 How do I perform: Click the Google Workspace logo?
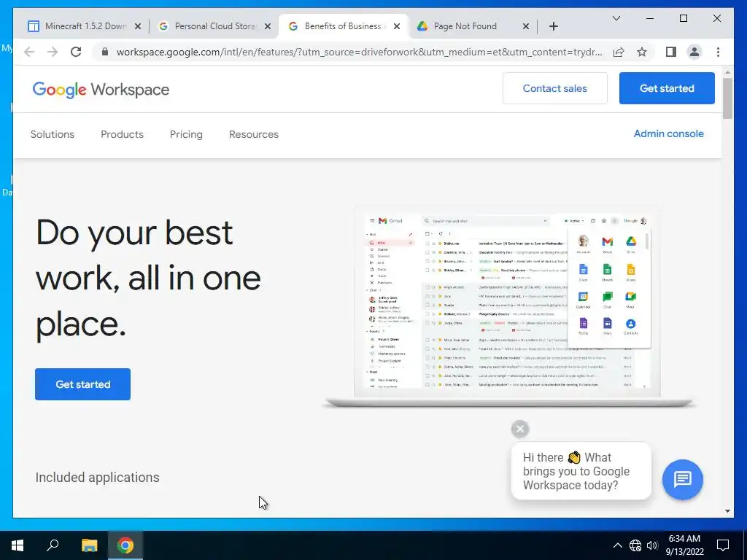click(101, 90)
